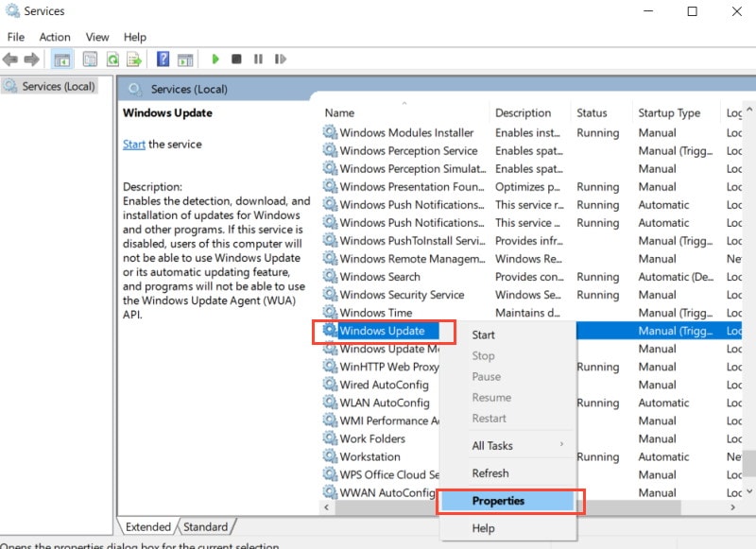Click the Refresh toolbar icon

pos(112,60)
